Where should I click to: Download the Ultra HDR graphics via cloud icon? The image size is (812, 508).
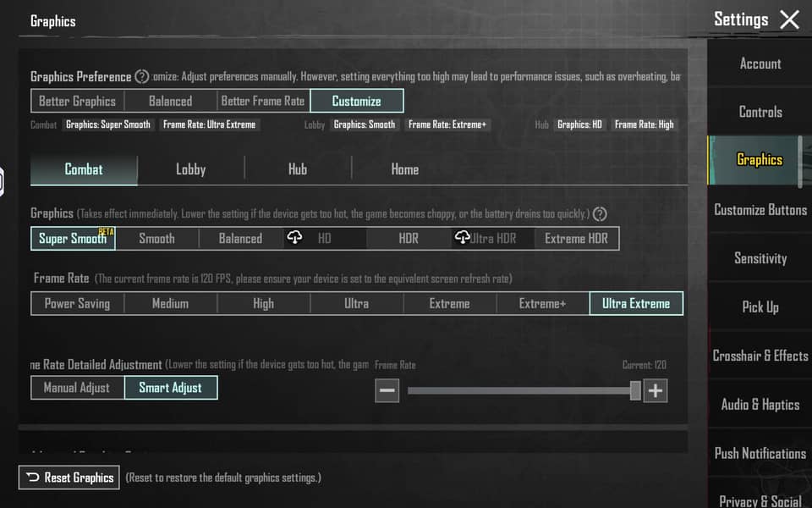point(462,238)
